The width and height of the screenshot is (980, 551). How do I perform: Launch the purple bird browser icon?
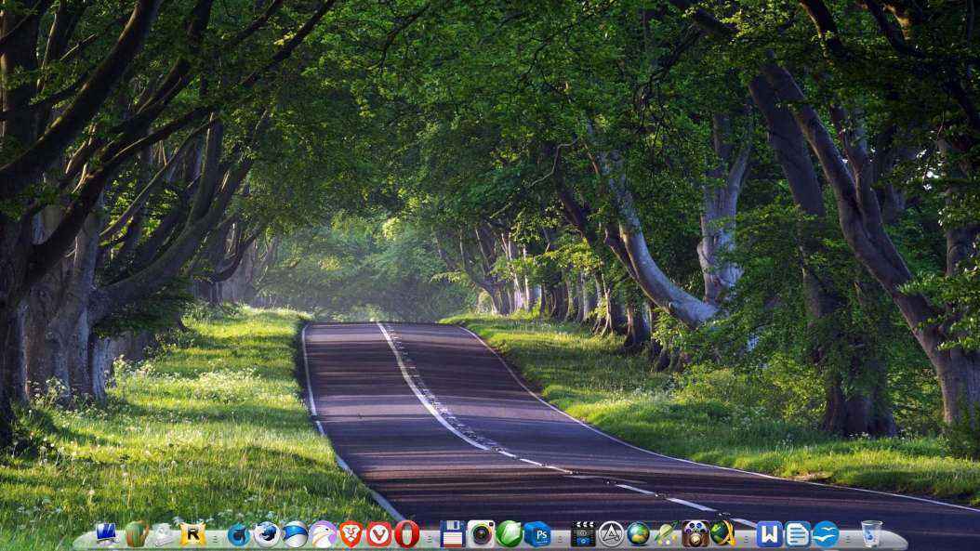pyautogui.click(x=324, y=535)
